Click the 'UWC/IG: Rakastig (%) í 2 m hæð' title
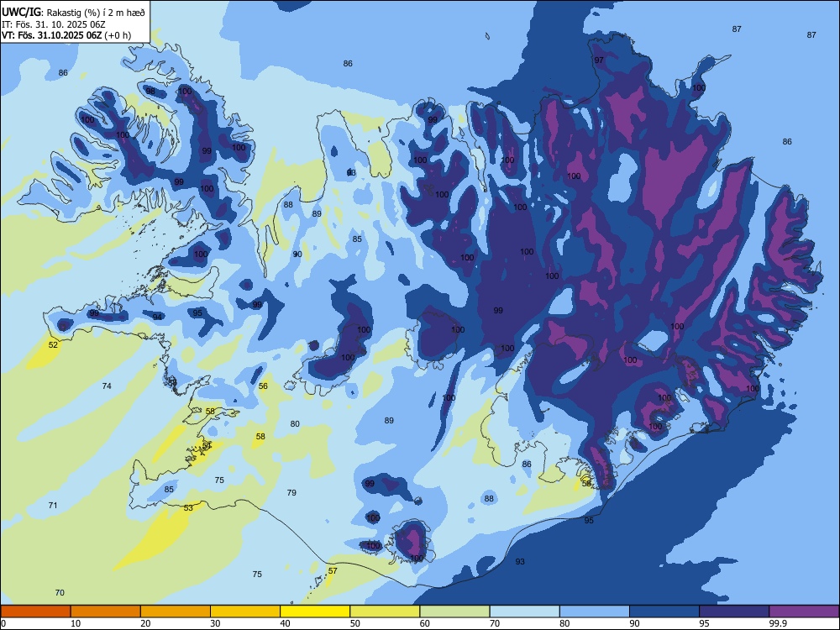840x630 pixels. point(73,13)
